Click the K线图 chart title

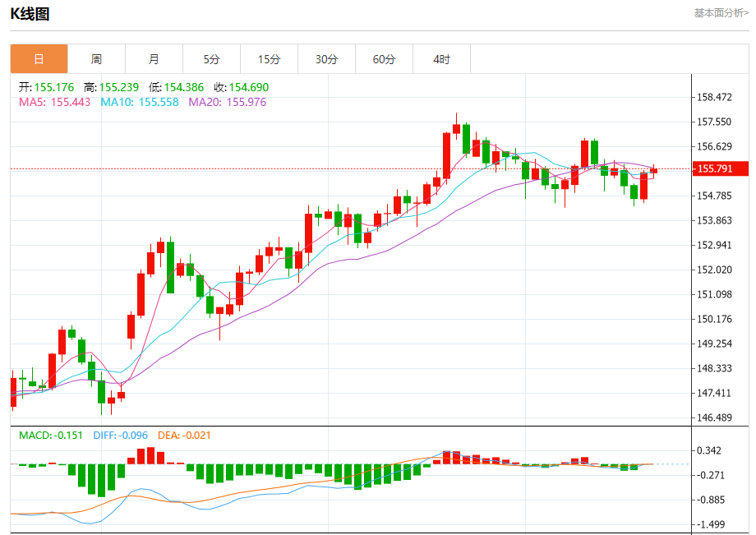tap(30, 13)
